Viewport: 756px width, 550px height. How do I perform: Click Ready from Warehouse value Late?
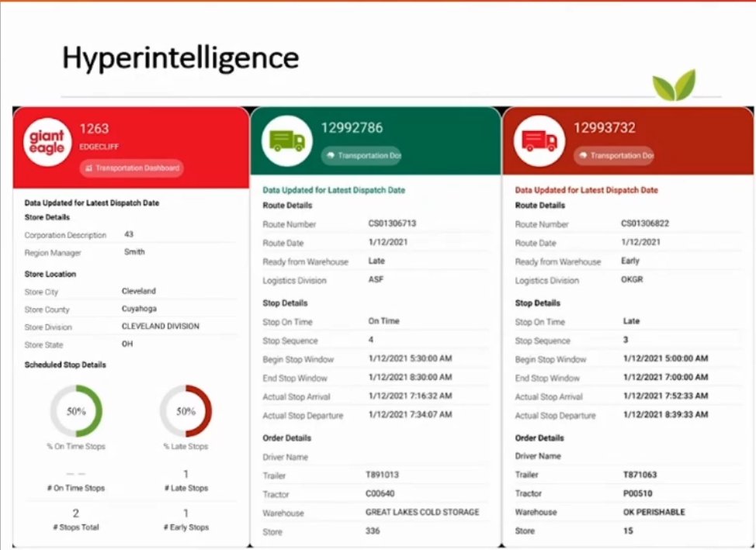click(376, 261)
